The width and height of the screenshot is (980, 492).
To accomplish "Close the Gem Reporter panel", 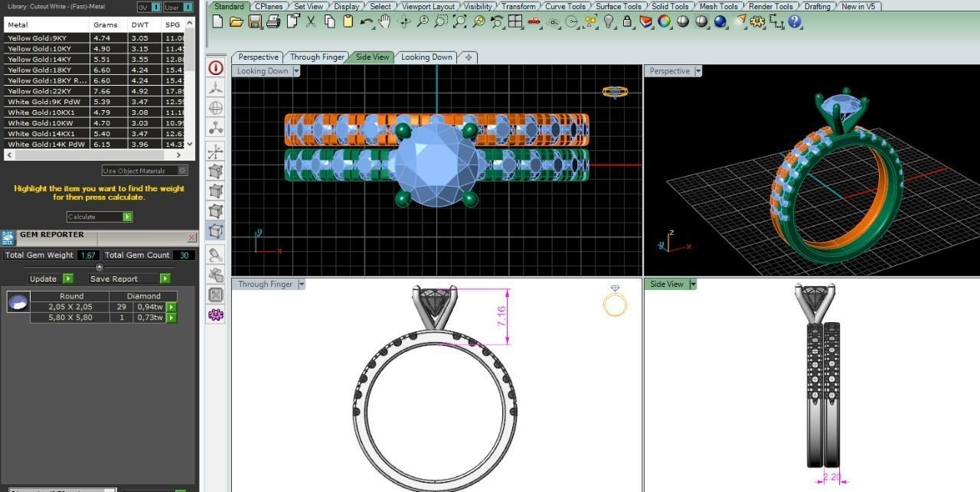I will click(191, 237).
